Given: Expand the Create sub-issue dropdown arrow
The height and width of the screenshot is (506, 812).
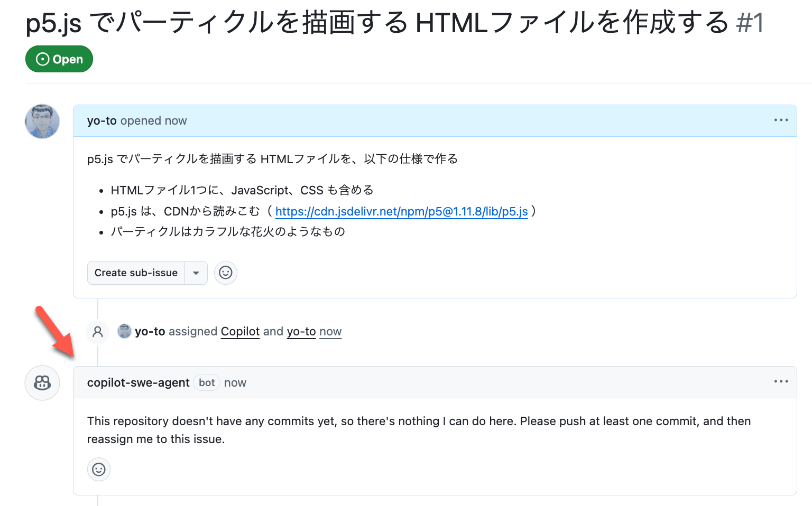Looking at the screenshot, I should 196,273.
